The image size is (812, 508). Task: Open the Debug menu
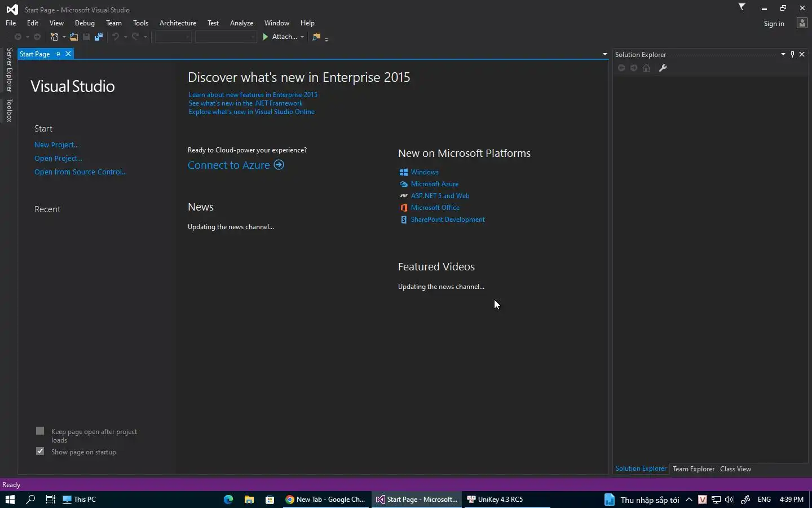(85, 23)
